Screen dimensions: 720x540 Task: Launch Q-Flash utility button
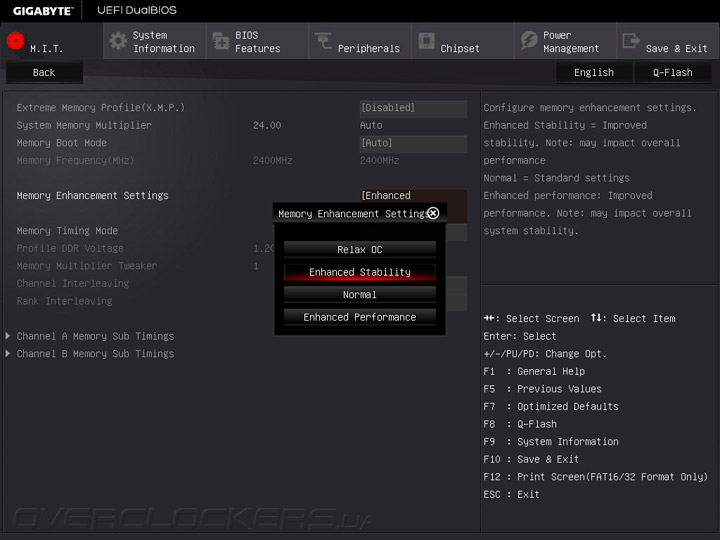tap(673, 73)
